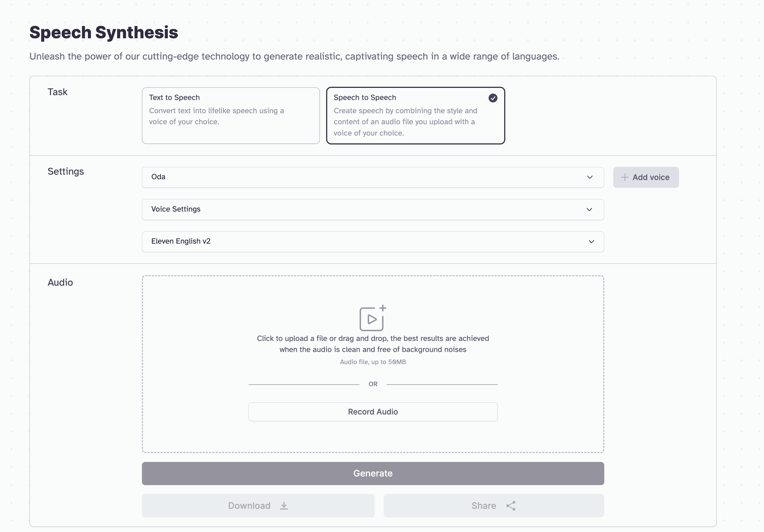The image size is (764, 532).
Task: Click the upload instructions text in drop zone
Action: pyautogui.click(x=373, y=344)
